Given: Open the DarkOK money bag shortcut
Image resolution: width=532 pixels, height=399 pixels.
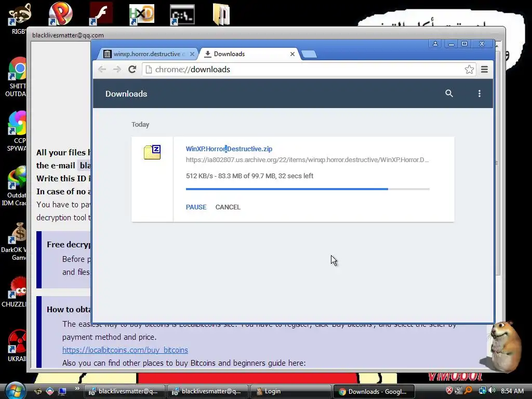Looking at the screenshot, I should coord(18,233).
